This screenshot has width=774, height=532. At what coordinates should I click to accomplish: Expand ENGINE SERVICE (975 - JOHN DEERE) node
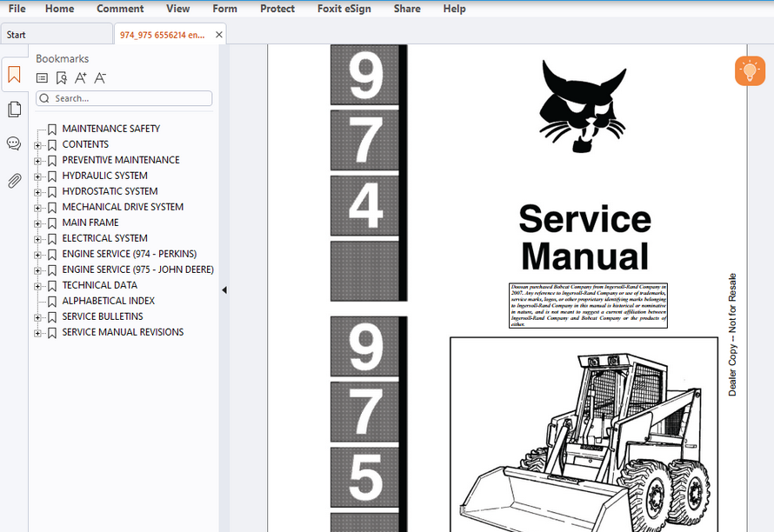pyautogui.click(x=37, y=270)
